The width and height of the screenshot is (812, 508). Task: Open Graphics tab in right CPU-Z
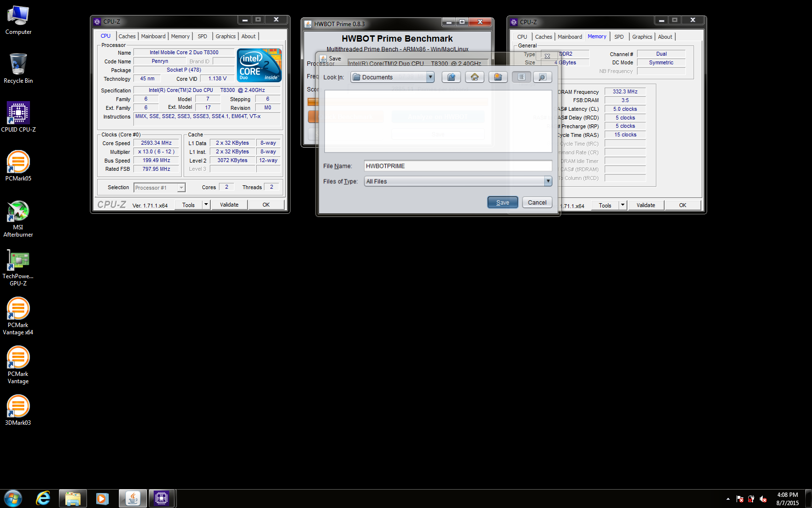(642, 37)
